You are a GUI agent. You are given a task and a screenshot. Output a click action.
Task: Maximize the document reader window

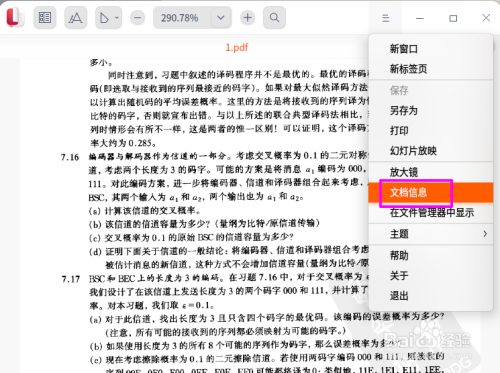(453, 18)
